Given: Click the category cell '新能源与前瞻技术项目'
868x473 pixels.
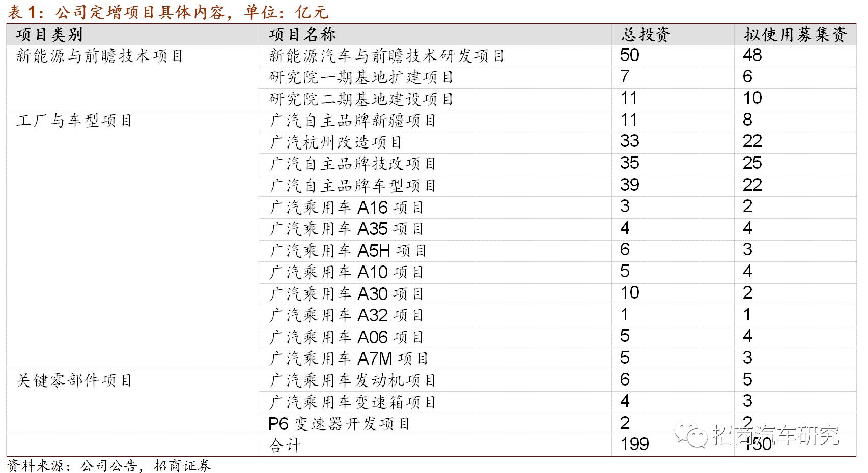Looking at the screenshot, I should pos(99,56).
